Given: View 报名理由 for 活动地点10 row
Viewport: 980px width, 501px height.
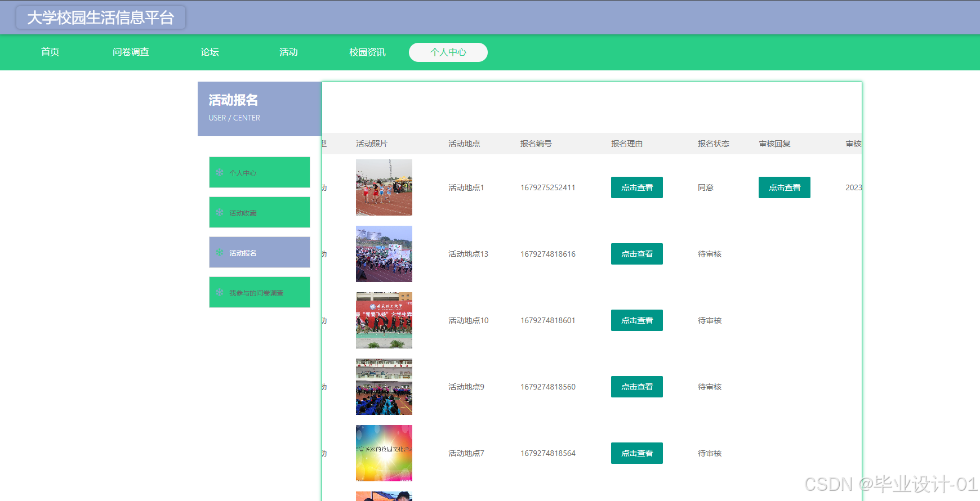Looking at the screenshot, I should (x=637, y=320).
